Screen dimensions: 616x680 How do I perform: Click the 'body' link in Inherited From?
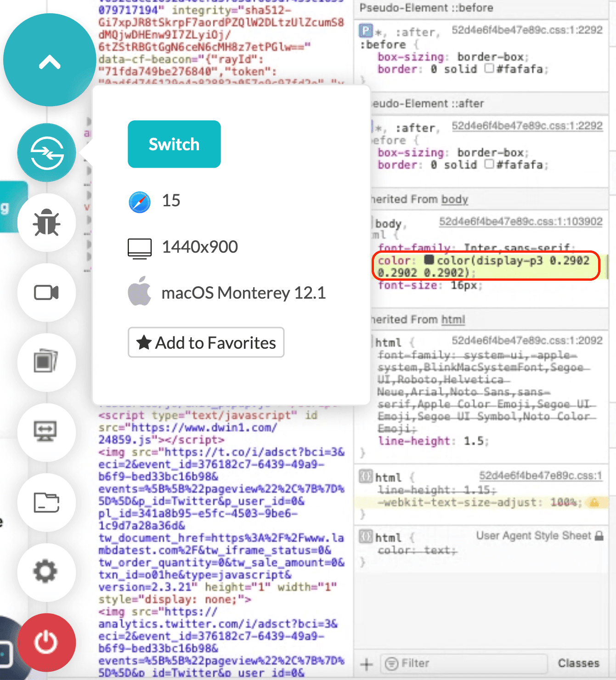(455, 199)
